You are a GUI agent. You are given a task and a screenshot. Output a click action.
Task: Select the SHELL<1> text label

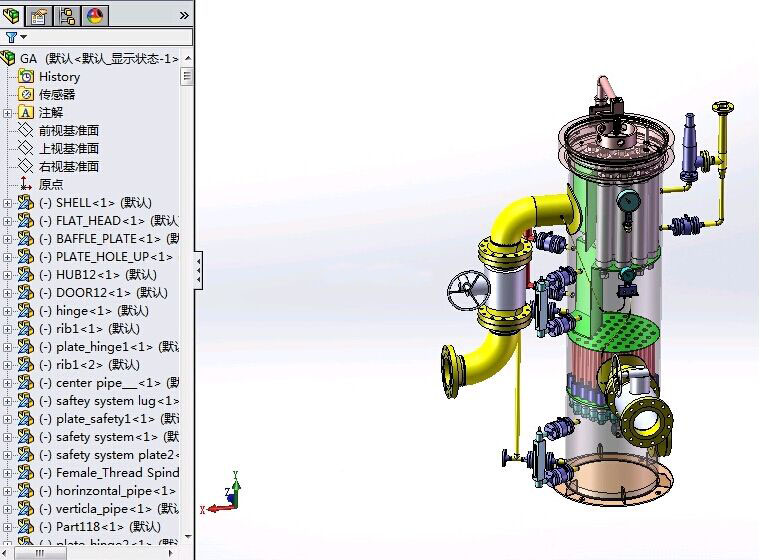(x=86, y=203)
